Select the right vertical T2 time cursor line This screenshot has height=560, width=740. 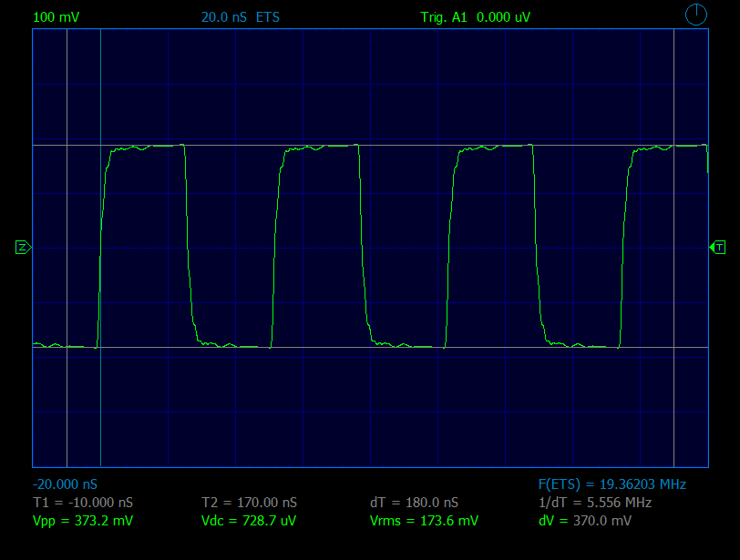[x=674, y=248]
